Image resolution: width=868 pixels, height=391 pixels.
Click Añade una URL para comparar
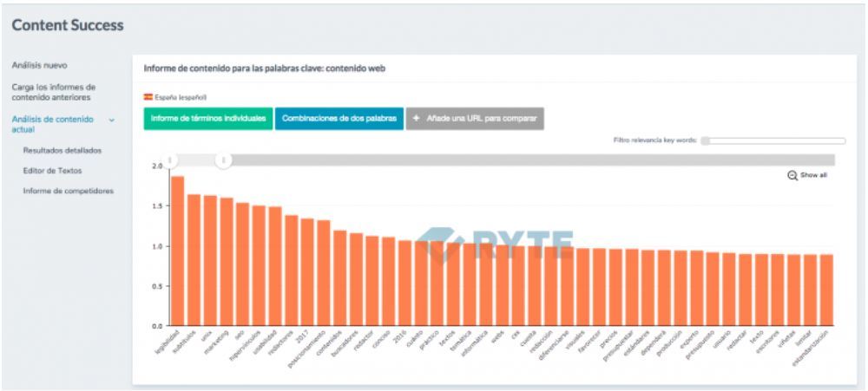[475, 119]
